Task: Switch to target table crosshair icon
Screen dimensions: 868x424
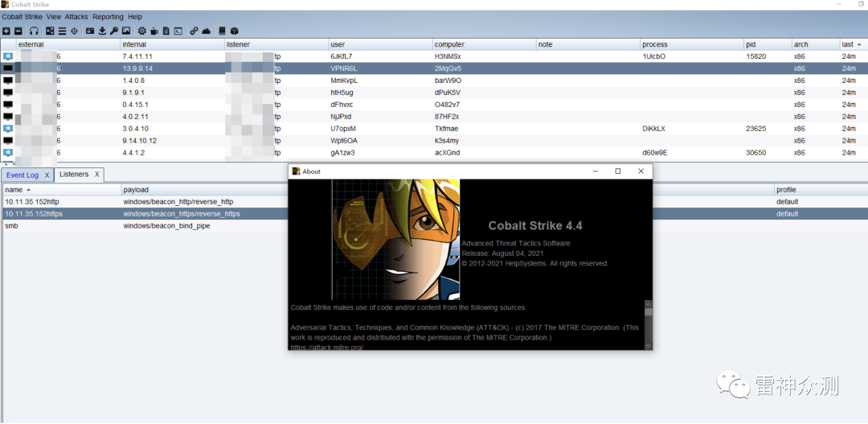Action: [74, 31]
